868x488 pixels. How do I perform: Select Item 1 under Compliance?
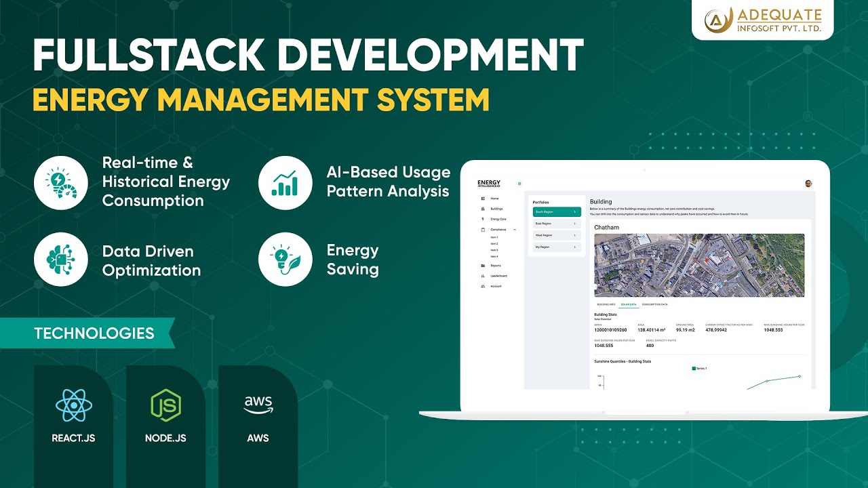[494, 237]
